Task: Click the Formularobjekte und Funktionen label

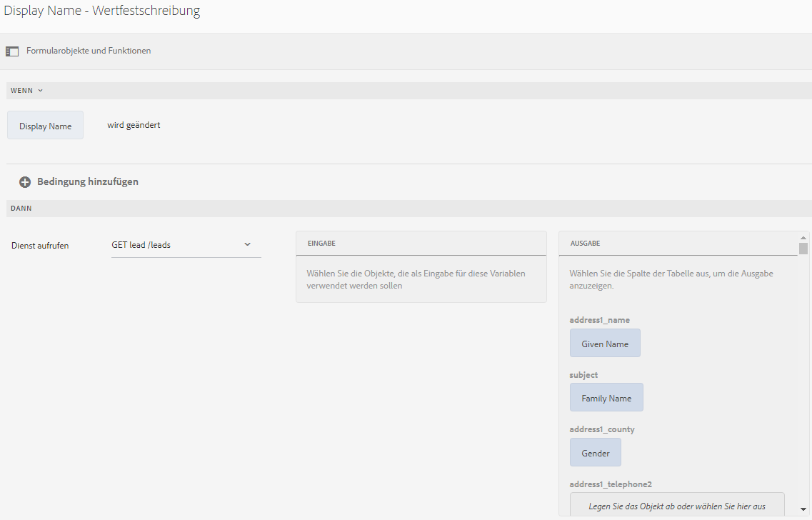Action: coord(89,51)
